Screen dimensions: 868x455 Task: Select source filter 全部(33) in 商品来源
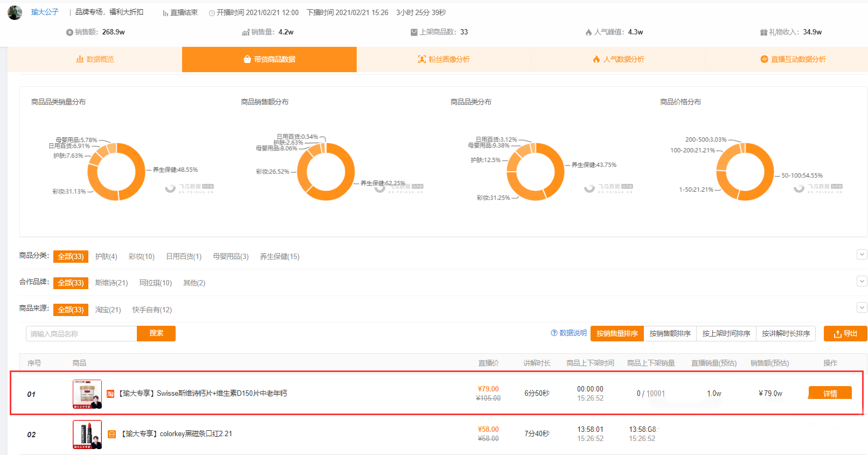point(71,310)
